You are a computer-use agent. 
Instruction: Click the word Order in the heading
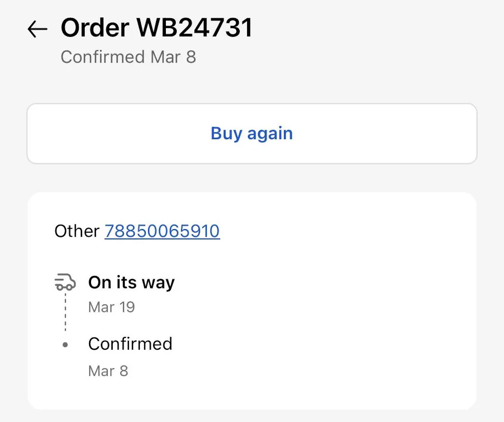[x=94, y=28]
